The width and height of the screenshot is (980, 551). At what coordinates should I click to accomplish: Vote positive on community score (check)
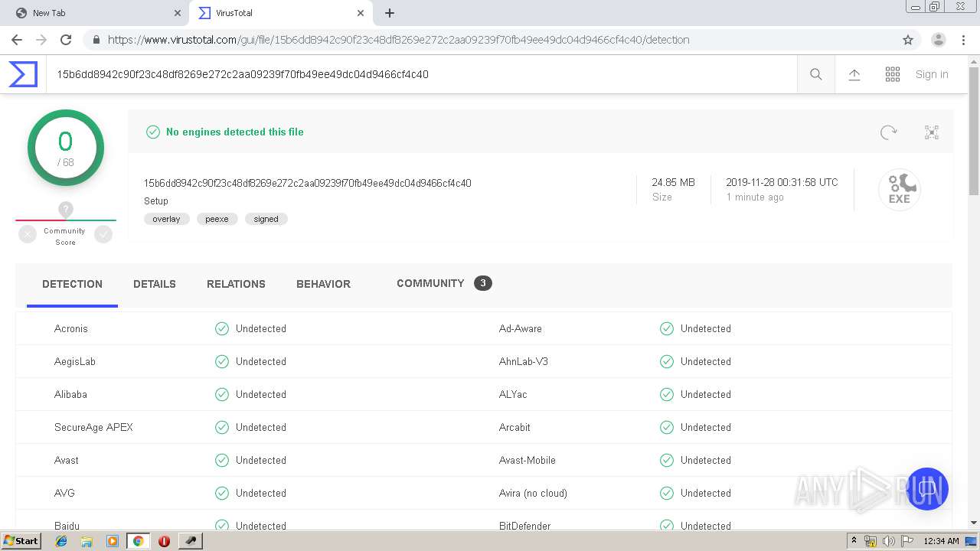click(103, 235)
